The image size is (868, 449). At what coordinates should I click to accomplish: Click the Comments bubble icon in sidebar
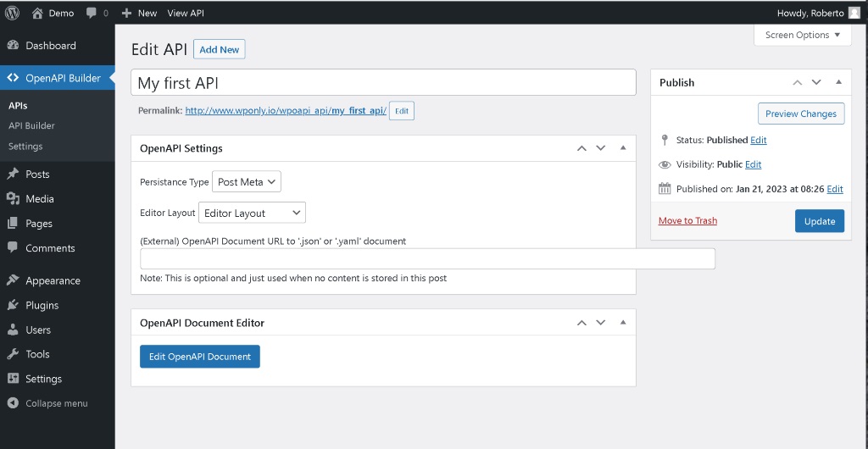pos(13,247)
